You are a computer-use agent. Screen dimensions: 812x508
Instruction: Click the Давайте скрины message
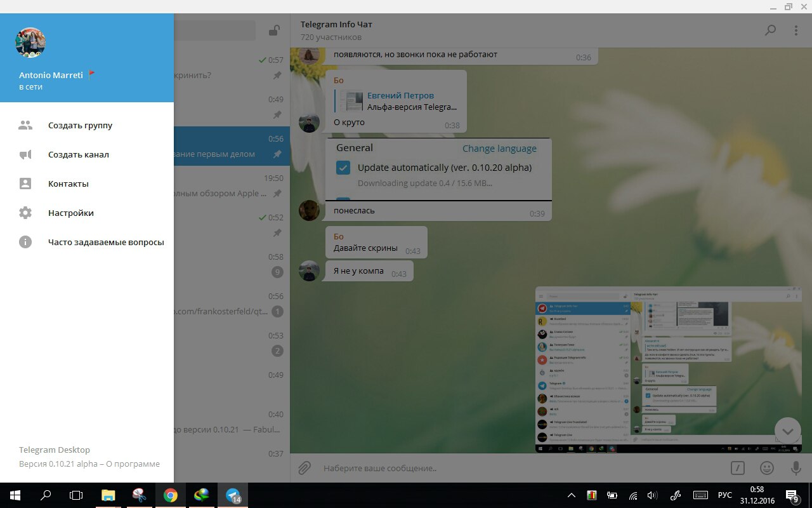[x=376, y=243]
